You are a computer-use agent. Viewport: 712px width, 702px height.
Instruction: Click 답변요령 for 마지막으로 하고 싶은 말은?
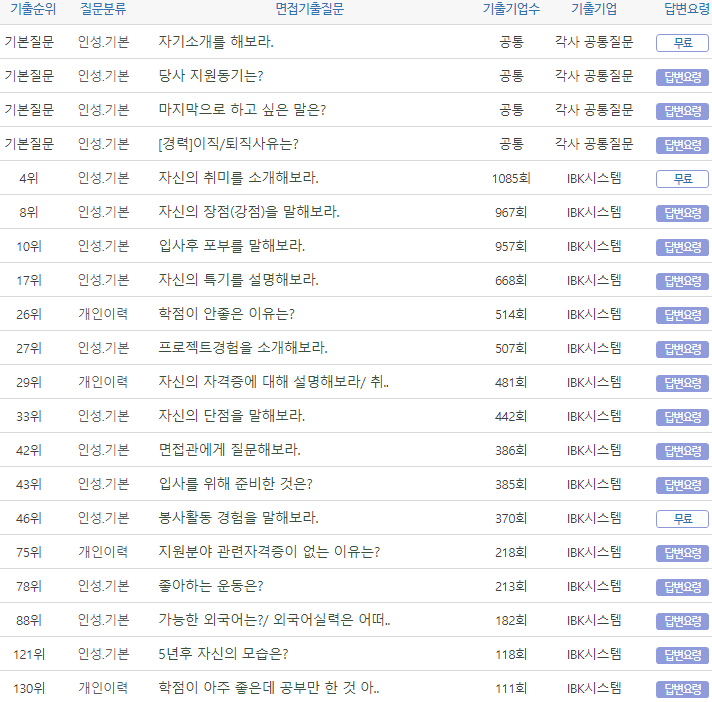(x=682, y=111)
